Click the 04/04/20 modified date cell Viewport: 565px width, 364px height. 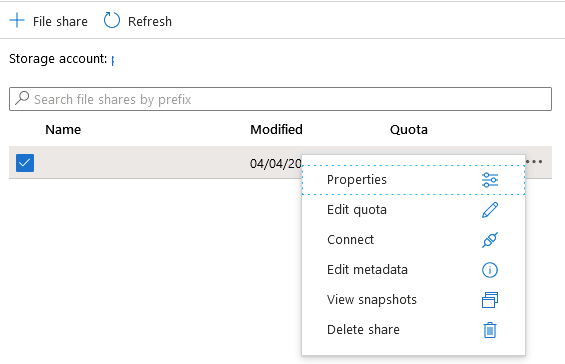276,164
